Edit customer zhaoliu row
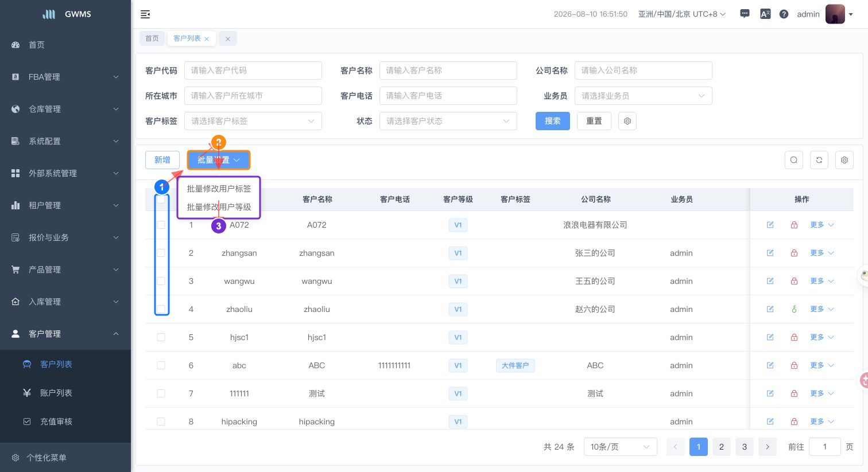 (x=770, y=309)
